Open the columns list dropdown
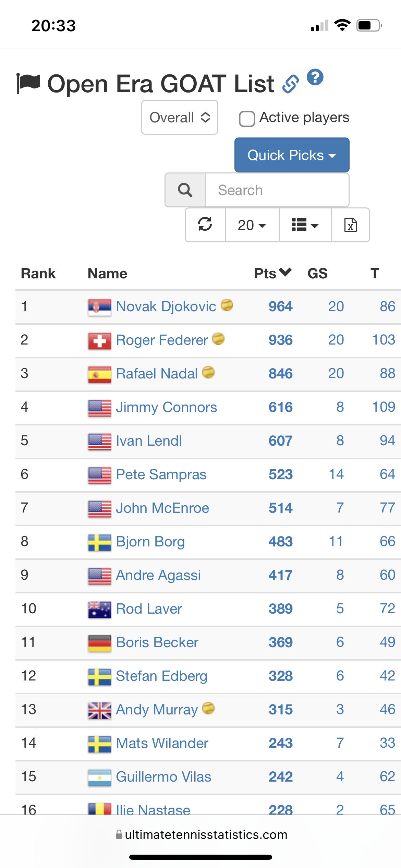Viewport: 401px width, 868px height. pyautogui.click(x=305, y=225)
